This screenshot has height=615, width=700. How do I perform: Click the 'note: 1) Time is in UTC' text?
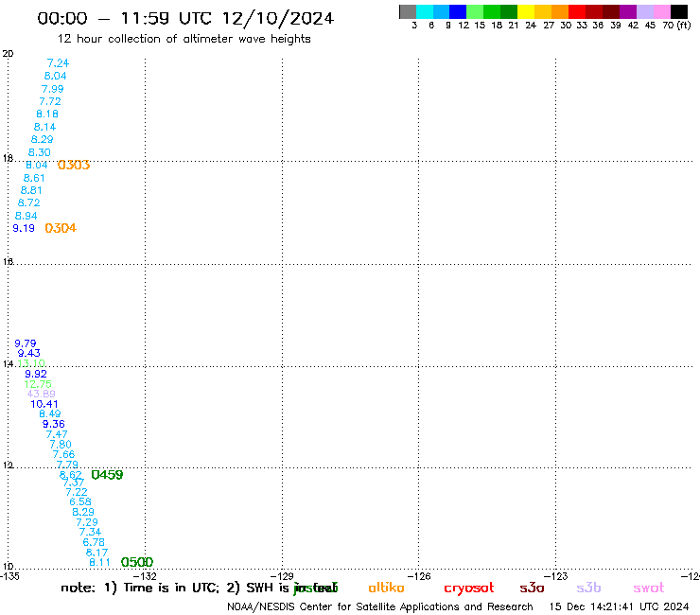(x=140, y=588)
